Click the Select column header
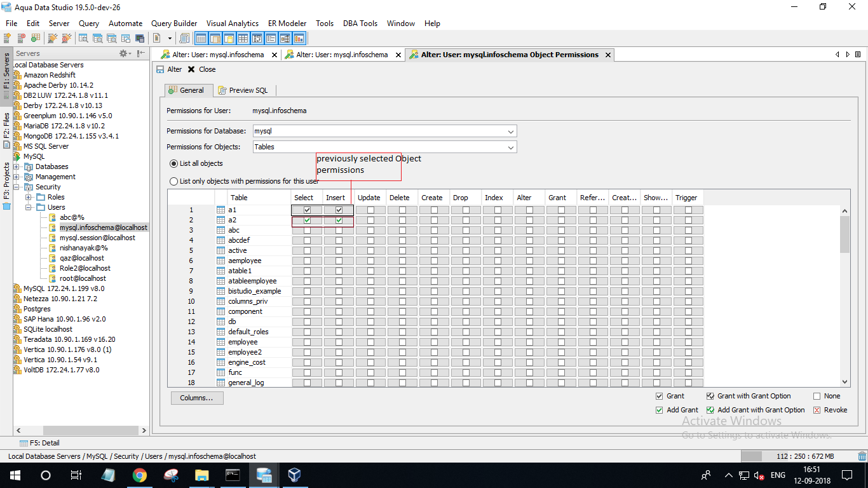 (x=307, y=198)
